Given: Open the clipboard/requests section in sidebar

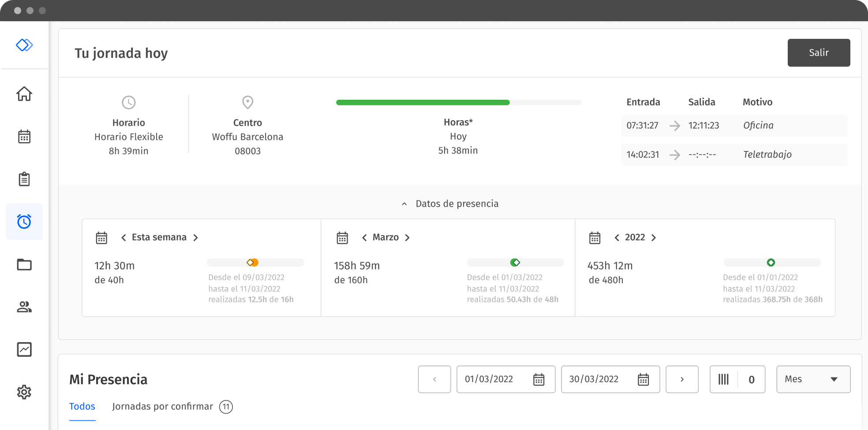Looking at the screenshot, I should click(24, 179).
